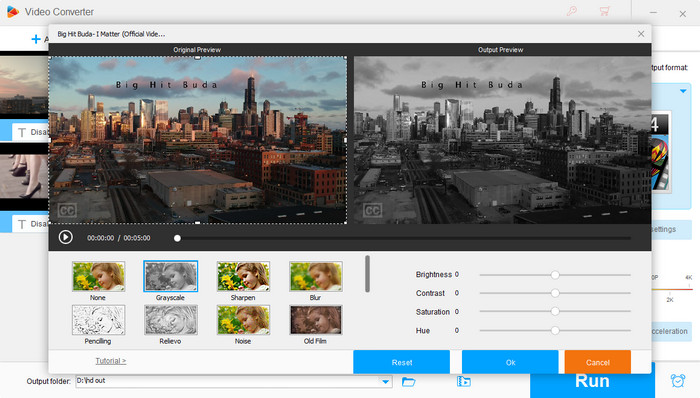Pick the None filter option
The image size is (700, 398).
coord(98,276)
